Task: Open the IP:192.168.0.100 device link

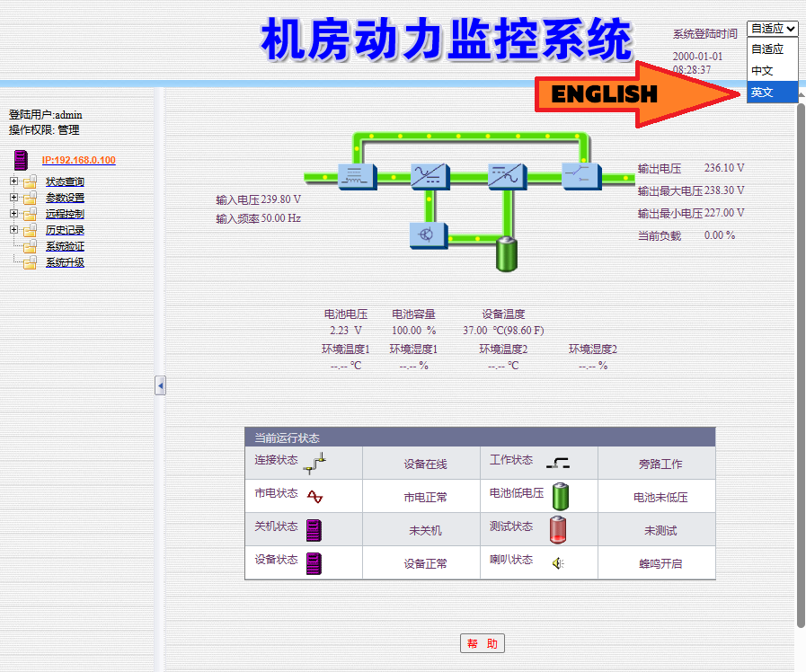Action: (78, 161)
